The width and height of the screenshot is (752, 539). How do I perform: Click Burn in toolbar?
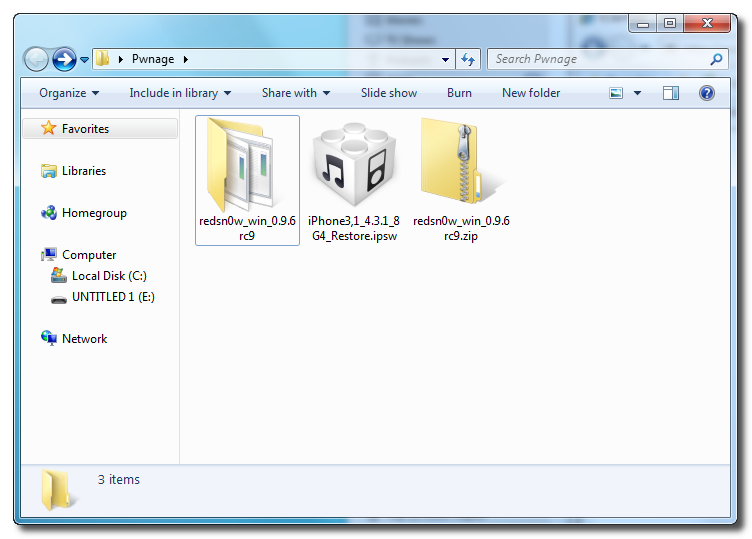click(459, 93)
